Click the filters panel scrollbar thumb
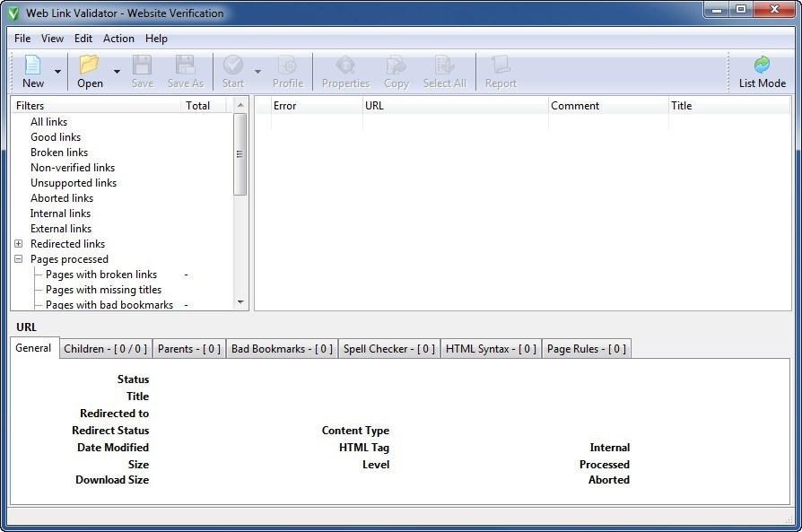Viewport: 802px width, 532px height. point(240,154)
